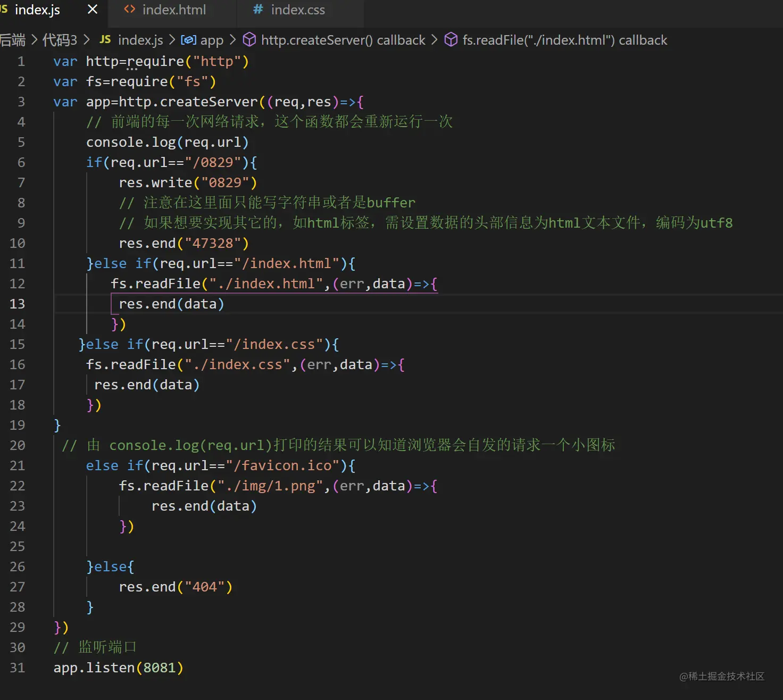Click the else if "/favicon.ico" condition line
This screenshot has width=783, height=700.
pos(221,465)
